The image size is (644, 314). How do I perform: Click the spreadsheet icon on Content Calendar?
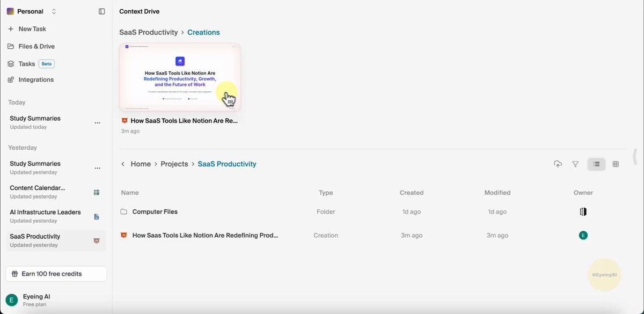tap(97, 192)
